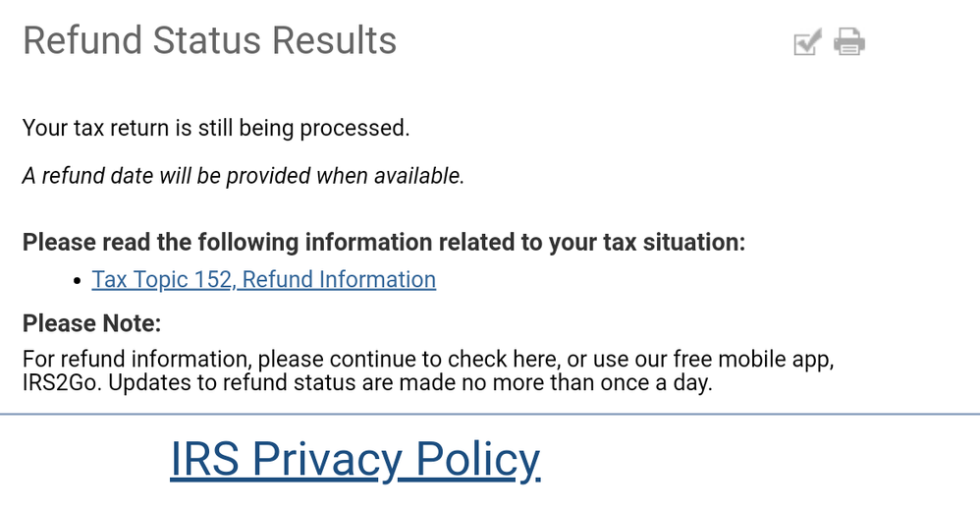Open the IRS Privacy Policy link
980x511 pixels.
(x=354, y=459)
